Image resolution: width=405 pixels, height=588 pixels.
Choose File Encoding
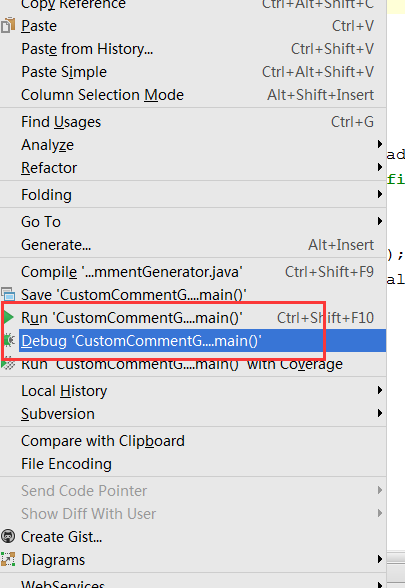click(193, 464)
